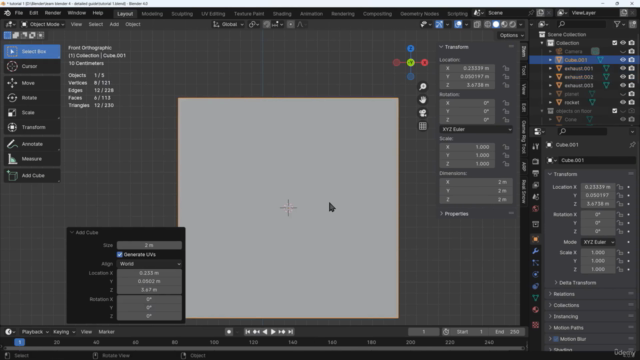Screen dimensions: 640x360
Task: Play the animation forward
Action: coord(273,332)
